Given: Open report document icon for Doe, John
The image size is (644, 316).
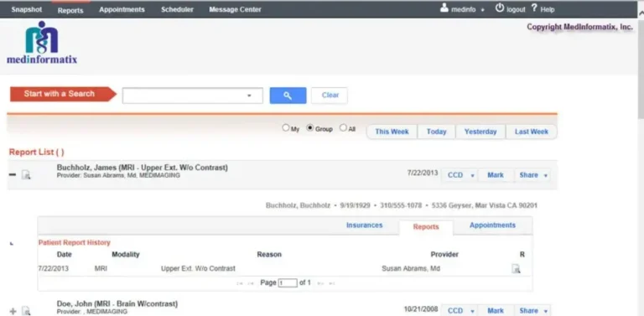Looking at the screenshot, I should tap(26, 311).
